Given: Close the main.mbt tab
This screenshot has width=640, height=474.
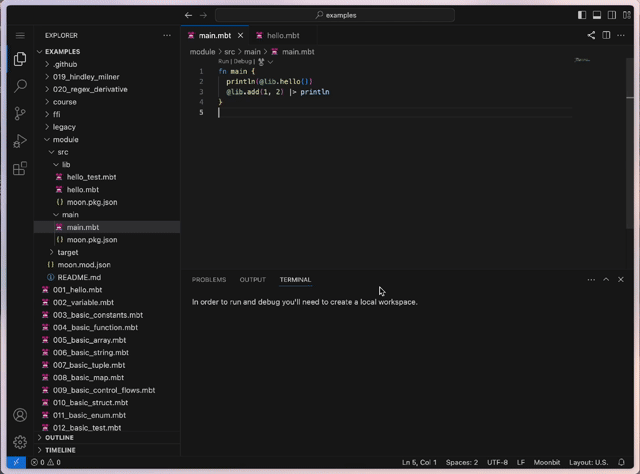Looking at the screenshot, I should click(240, 36).
